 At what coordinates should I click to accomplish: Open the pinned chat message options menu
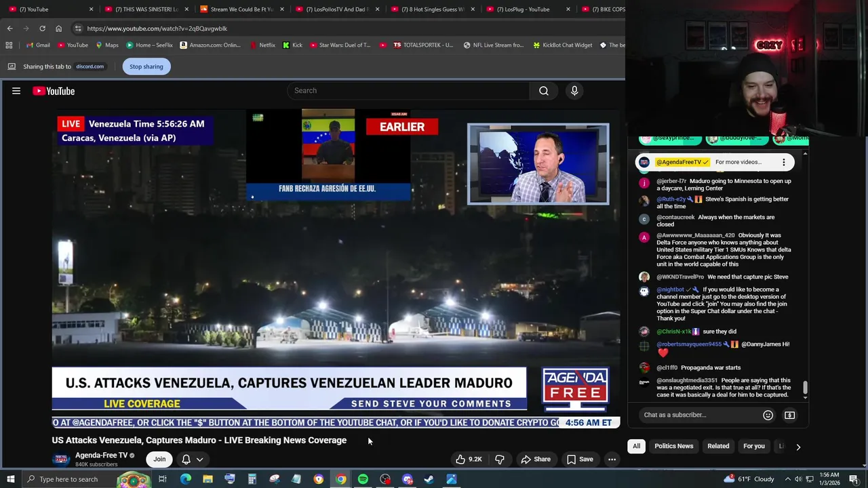tap(784, 162)
